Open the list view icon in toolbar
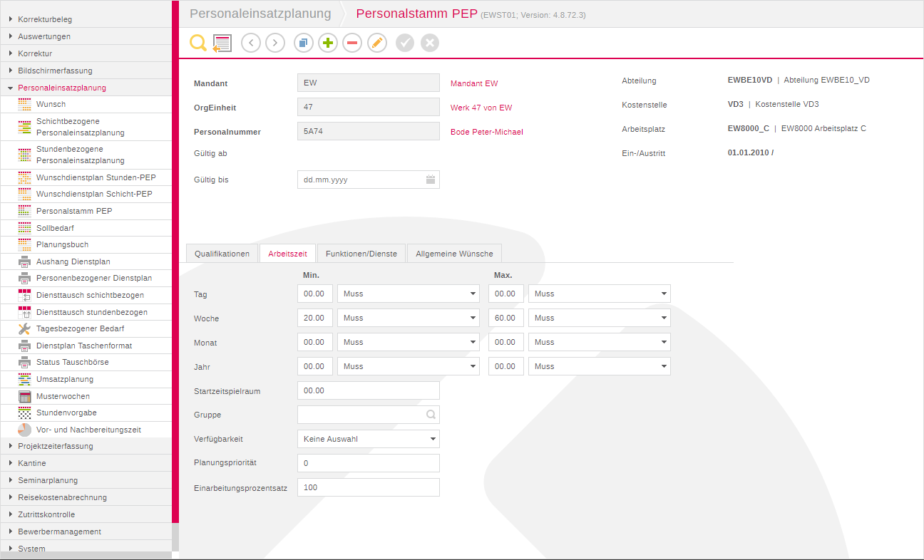The image size is (924, 560). (x=222, y=43)
